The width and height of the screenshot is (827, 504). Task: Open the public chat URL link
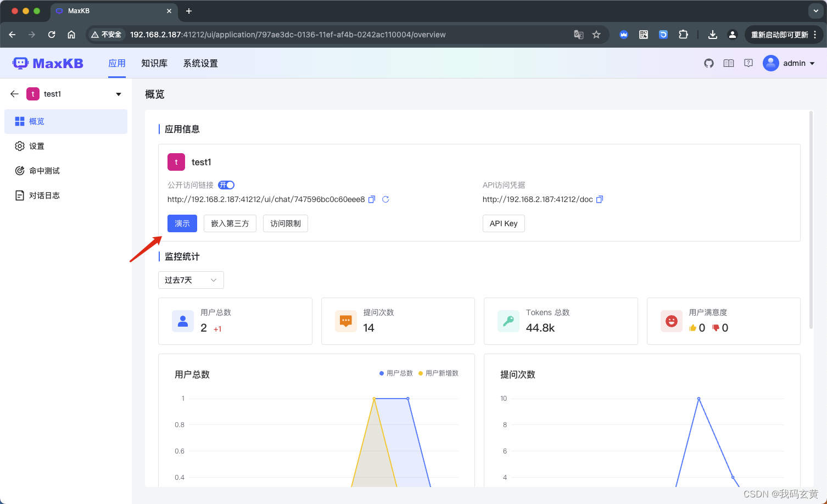click(266, 199)
